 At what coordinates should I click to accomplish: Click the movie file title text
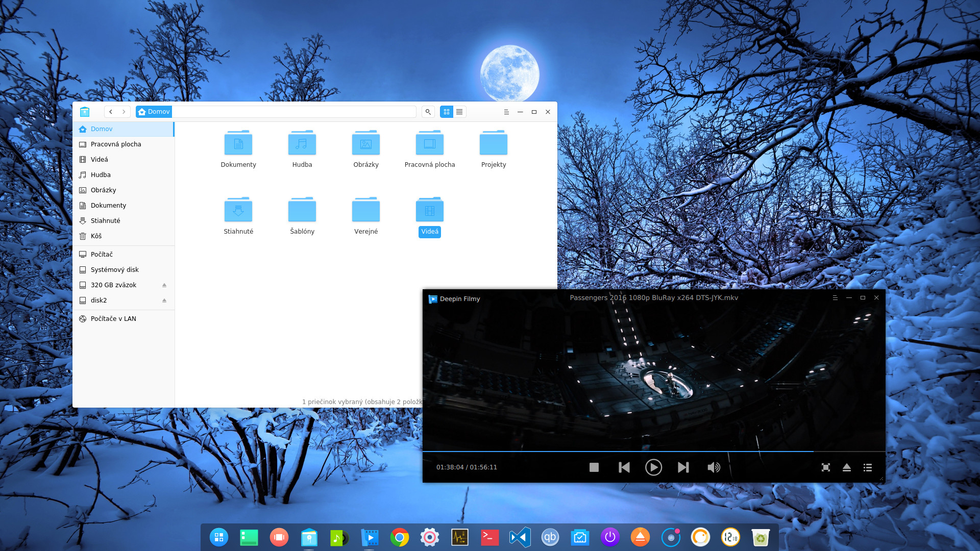(654, 298)
